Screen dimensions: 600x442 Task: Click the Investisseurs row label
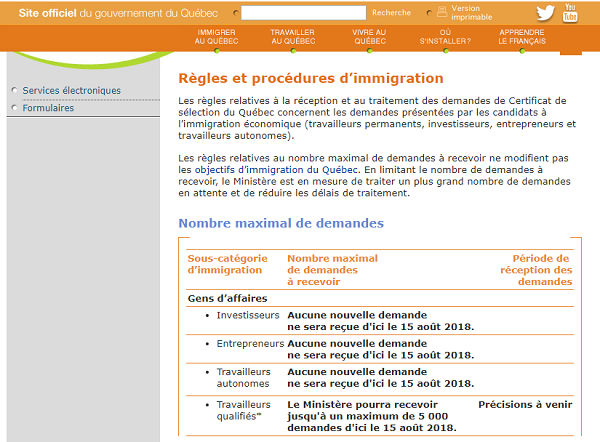248,315
